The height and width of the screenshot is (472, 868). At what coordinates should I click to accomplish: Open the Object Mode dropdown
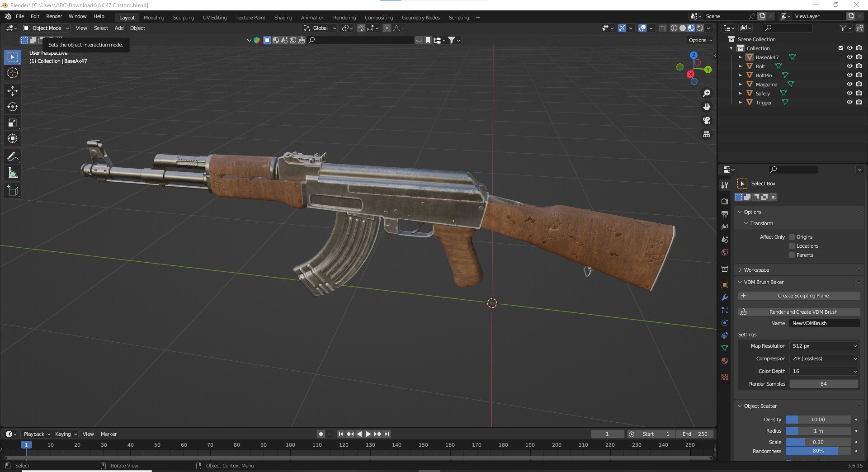coord(46,28)
